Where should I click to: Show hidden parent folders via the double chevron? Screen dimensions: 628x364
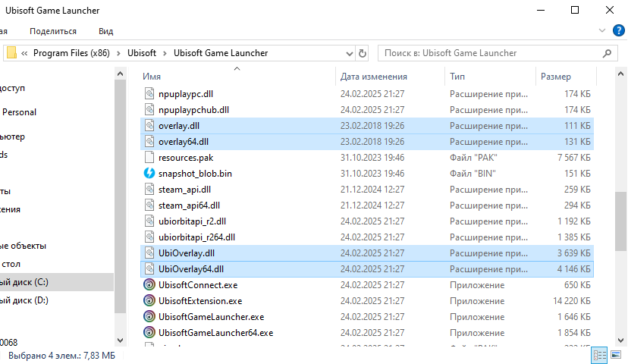(x=24, y=53)
